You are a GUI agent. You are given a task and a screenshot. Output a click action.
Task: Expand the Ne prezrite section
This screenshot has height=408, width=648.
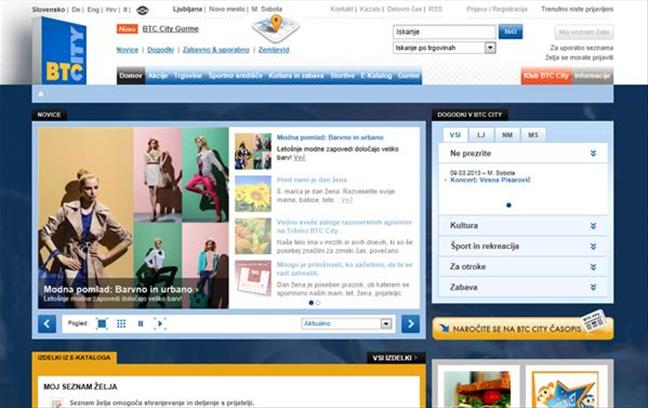pyautogui.click(x=523, y=153)
